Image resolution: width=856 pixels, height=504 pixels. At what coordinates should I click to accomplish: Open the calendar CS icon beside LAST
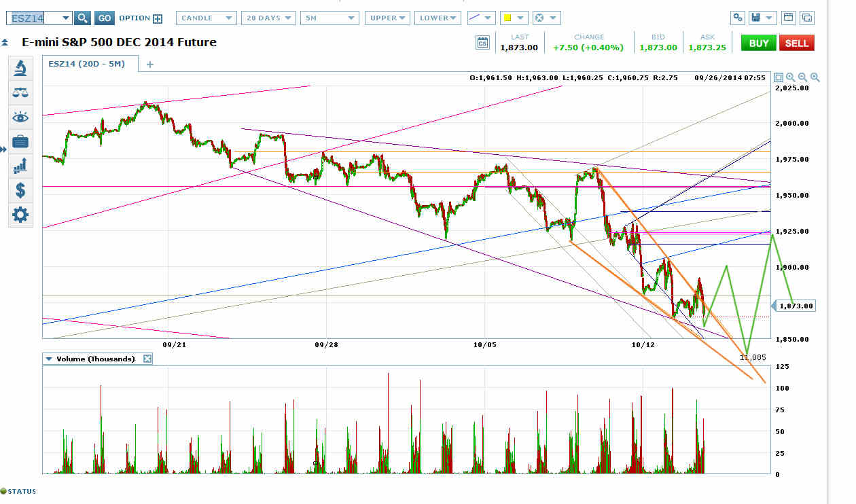point(483,43)
